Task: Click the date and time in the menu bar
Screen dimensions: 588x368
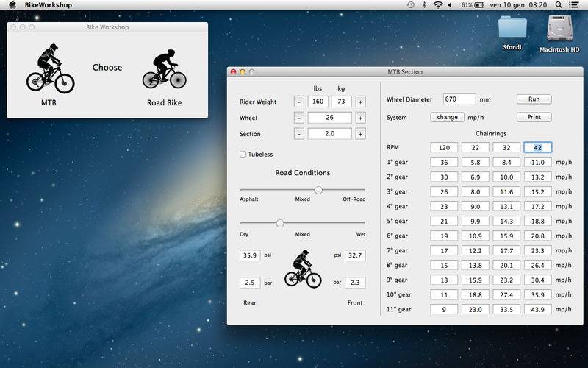Action: click(518, 5)
